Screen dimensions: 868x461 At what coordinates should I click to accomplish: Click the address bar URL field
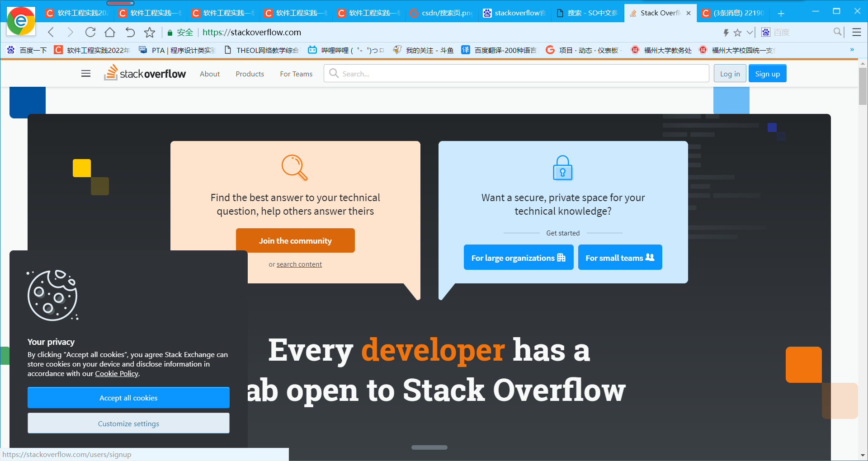click(x=459, y=32)
